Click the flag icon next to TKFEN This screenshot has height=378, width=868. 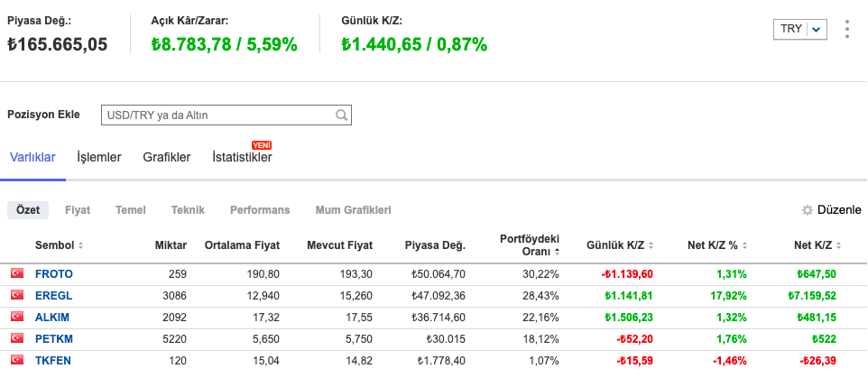point(15,361)
